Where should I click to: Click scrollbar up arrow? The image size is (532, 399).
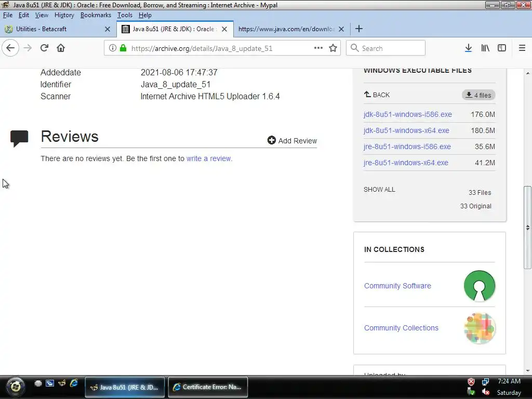click(x=528, y=73)
